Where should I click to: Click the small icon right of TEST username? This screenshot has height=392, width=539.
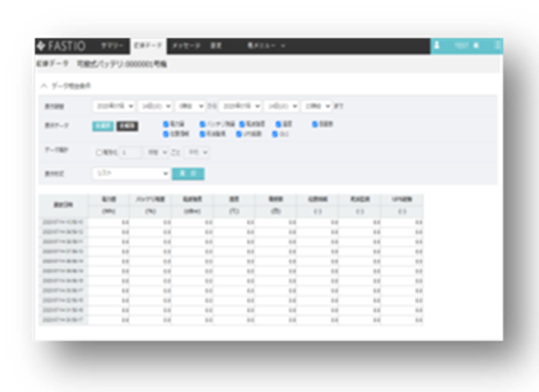point(476,46)
